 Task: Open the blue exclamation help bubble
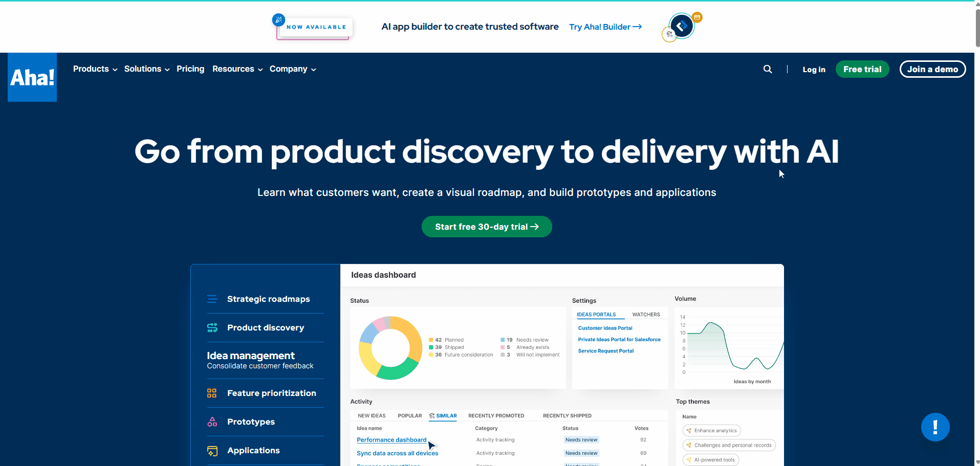(935, 427)
